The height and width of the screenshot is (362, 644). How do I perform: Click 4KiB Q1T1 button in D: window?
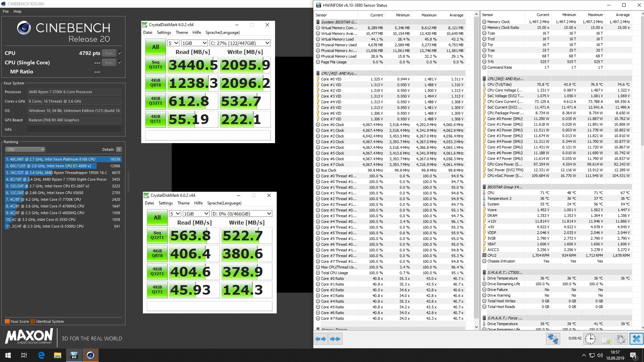pyautogui.click(x=157, y=290)
